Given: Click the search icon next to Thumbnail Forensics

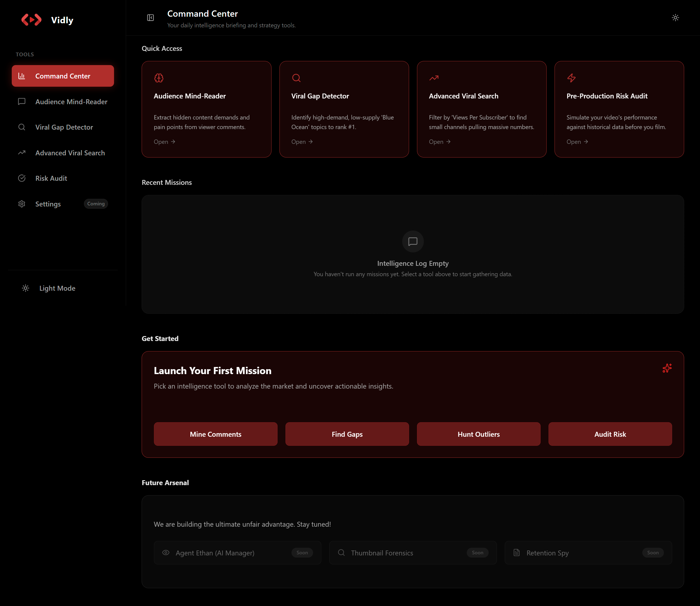Looking at the screenshot, I should click(x=341, y=553).
